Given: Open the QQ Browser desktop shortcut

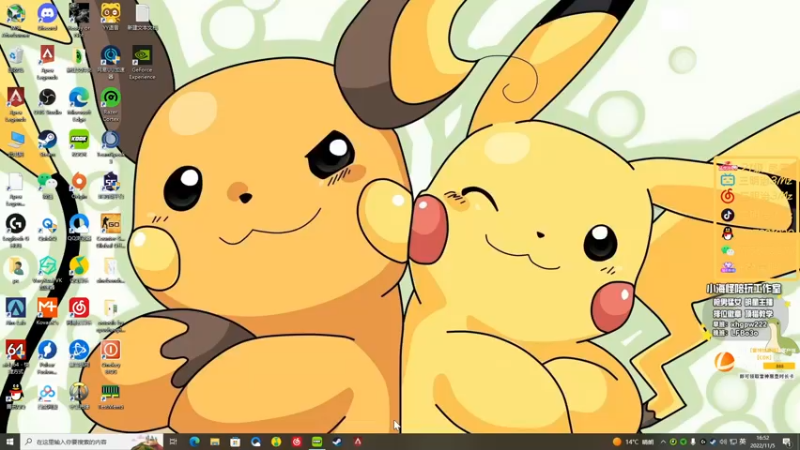Looking at the screenshot, I should [79, 228].
